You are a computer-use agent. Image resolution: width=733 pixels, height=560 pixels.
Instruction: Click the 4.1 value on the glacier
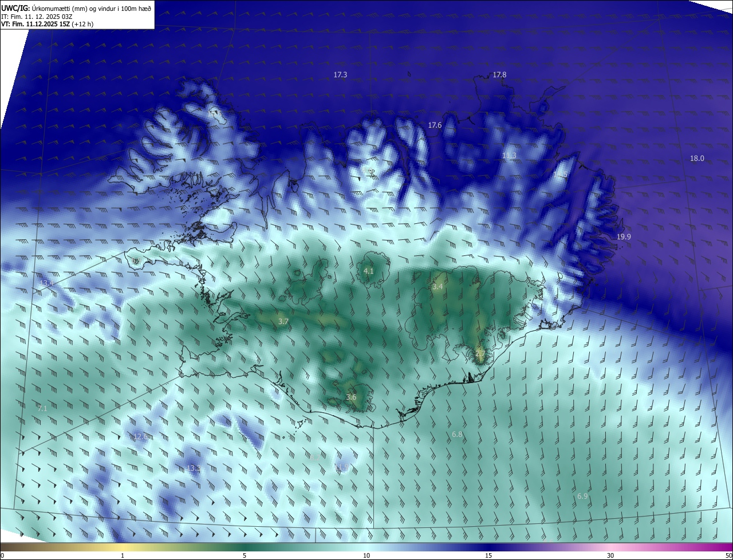369,271
